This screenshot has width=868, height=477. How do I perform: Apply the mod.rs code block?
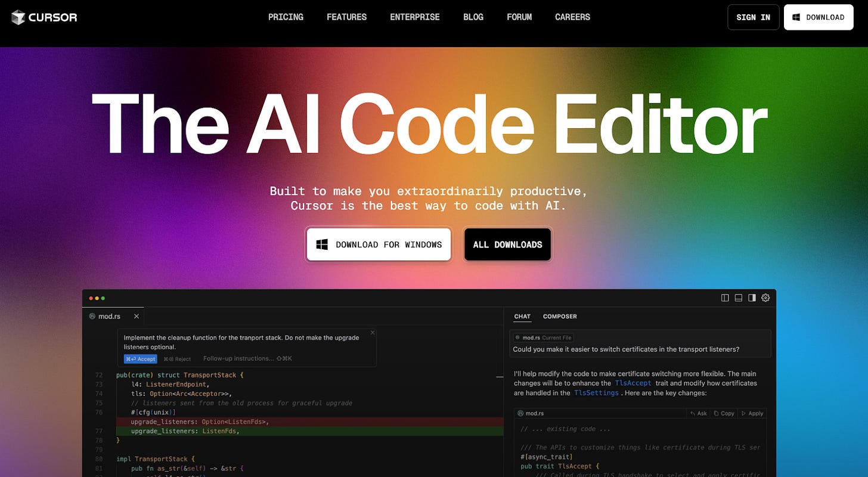point(752,413)
